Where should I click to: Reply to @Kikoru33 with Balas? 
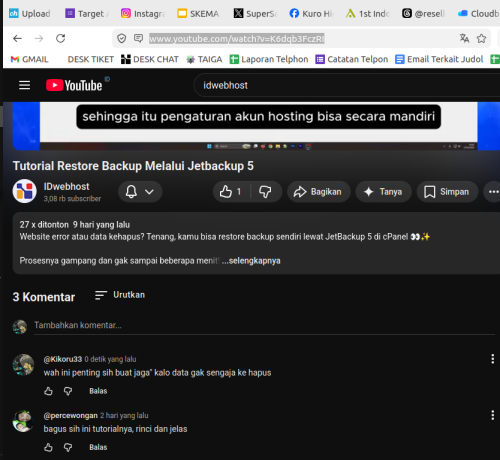point(98,391)
